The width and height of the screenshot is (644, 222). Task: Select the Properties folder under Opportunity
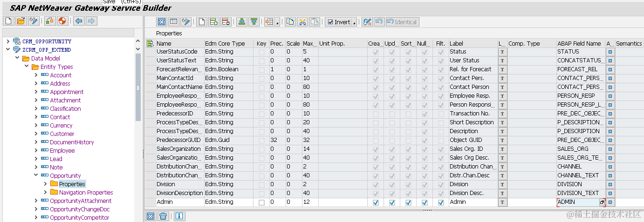(72, 184)
